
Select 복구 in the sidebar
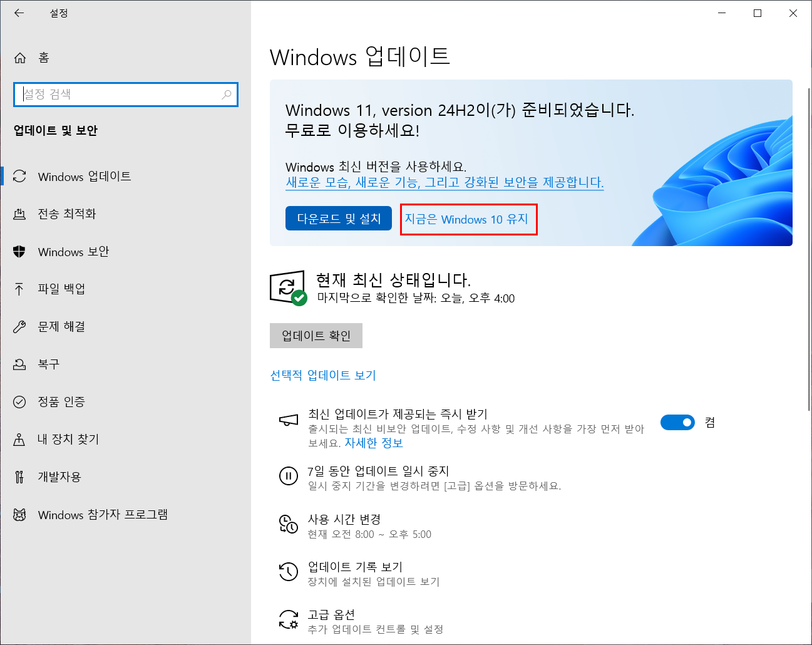[x=125, y=364]
